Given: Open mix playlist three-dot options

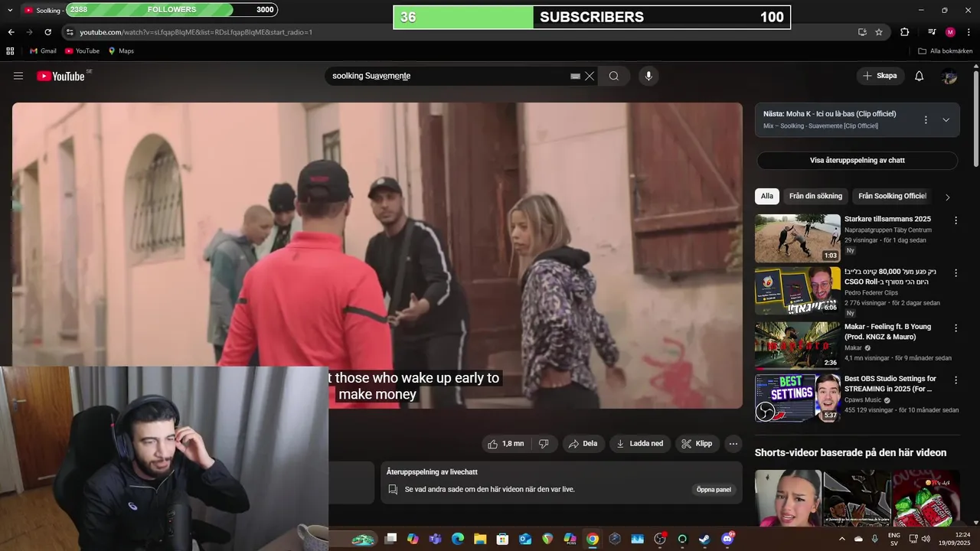Looking at the screenshot, I should click(926, 120).
